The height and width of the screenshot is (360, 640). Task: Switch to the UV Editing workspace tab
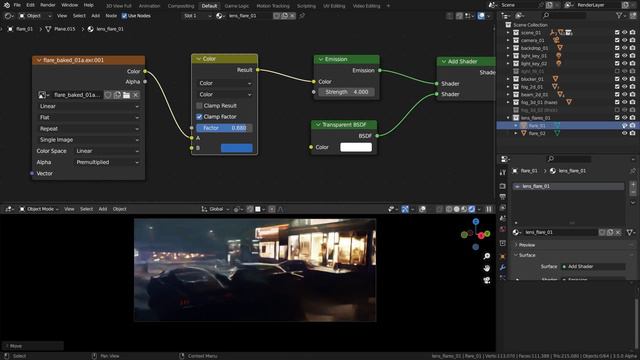pos(334,6)
